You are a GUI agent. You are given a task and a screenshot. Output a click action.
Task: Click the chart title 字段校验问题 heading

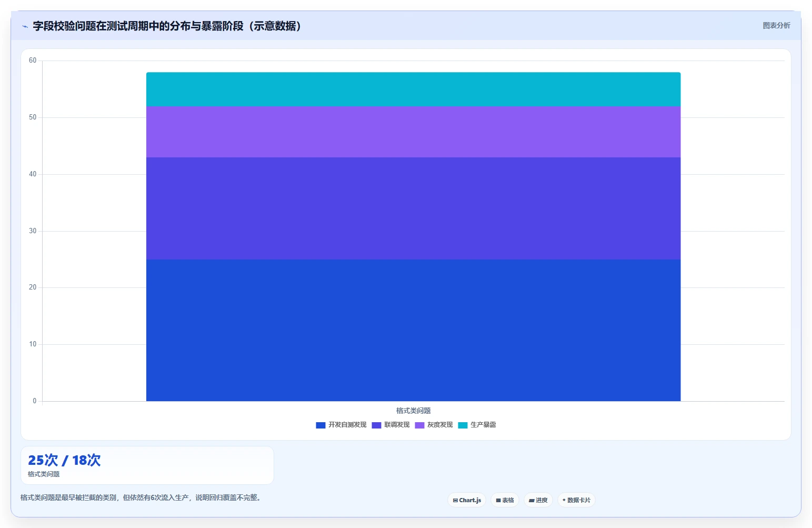(167, 26)
